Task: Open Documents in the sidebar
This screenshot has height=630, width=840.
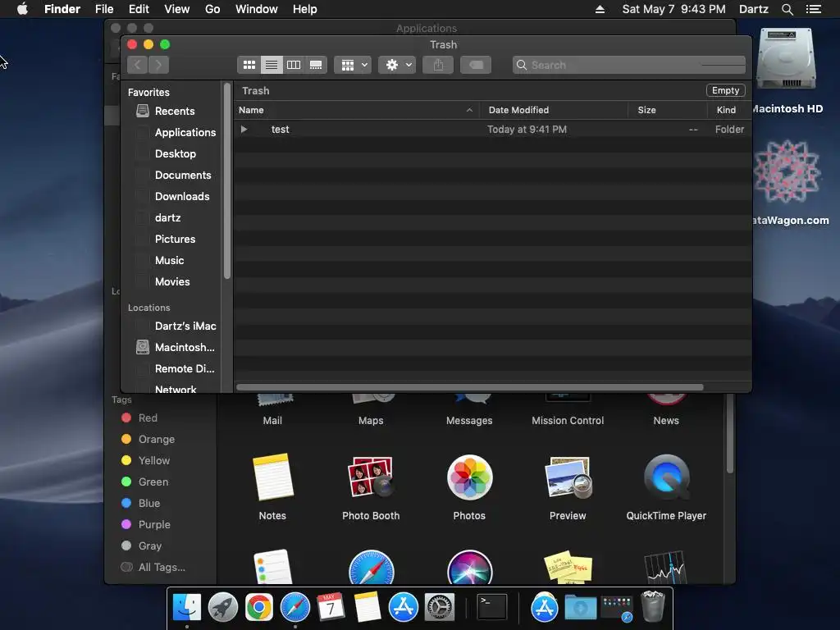Action: coord(183,176)
